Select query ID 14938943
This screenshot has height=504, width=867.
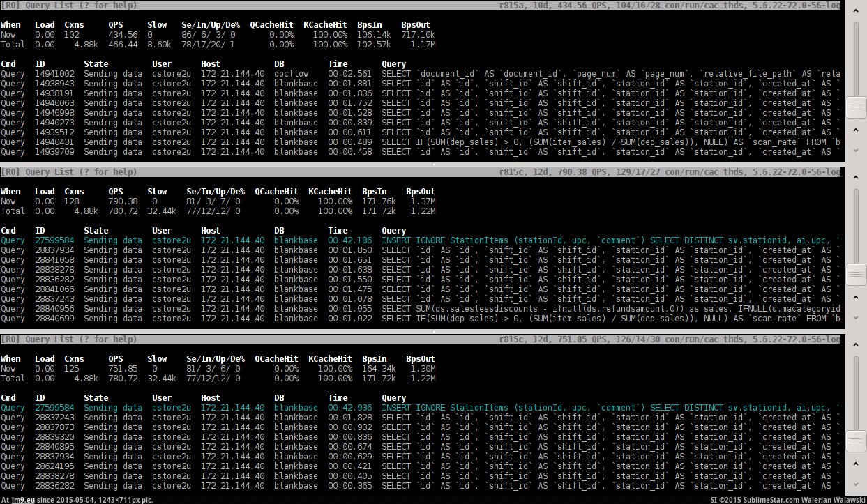click(x=54, y=84)
